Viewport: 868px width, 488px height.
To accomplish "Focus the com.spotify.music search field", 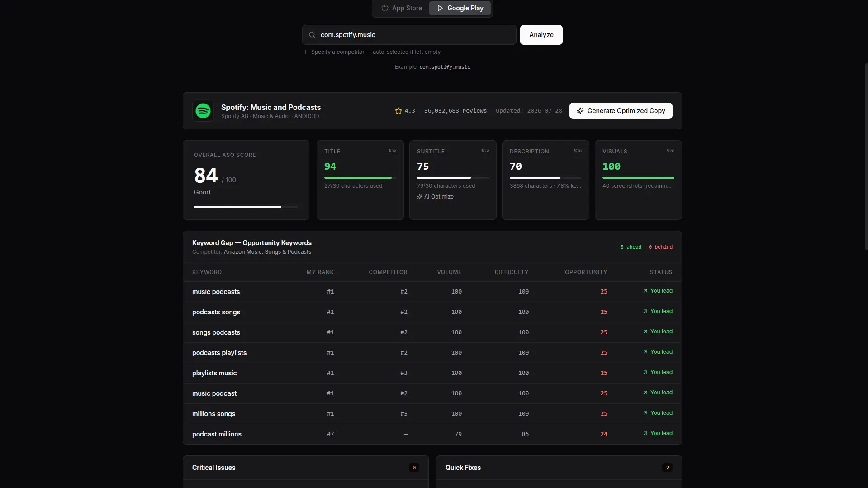I will [x=409, y=35].
